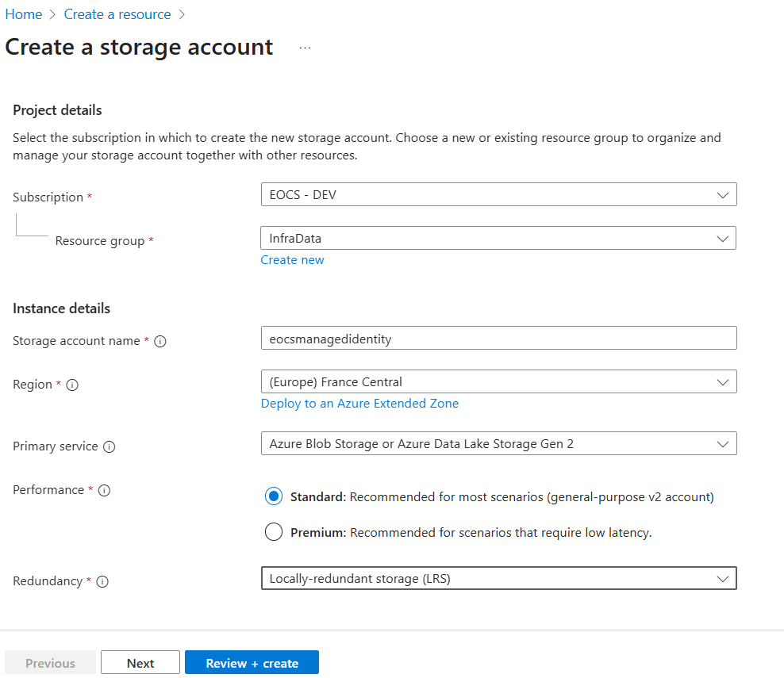Open the Subscription dropdown EOCS - DEV

[498, 194]
